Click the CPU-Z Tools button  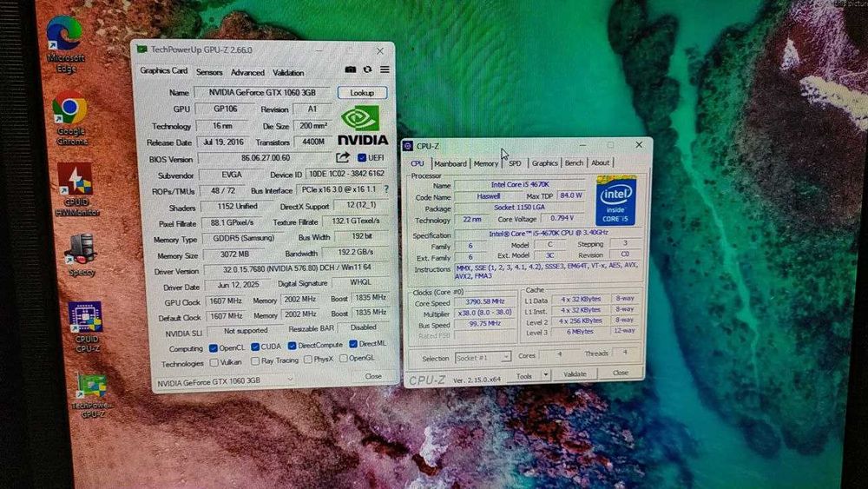tap(524, 375)
